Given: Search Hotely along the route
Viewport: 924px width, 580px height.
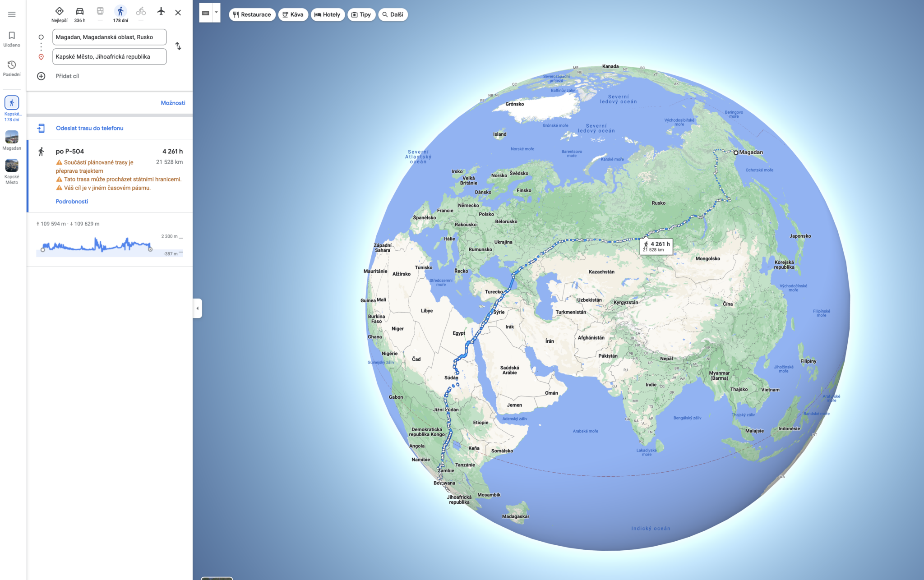Looking at the screenshot, I should (x=328, y=14).
